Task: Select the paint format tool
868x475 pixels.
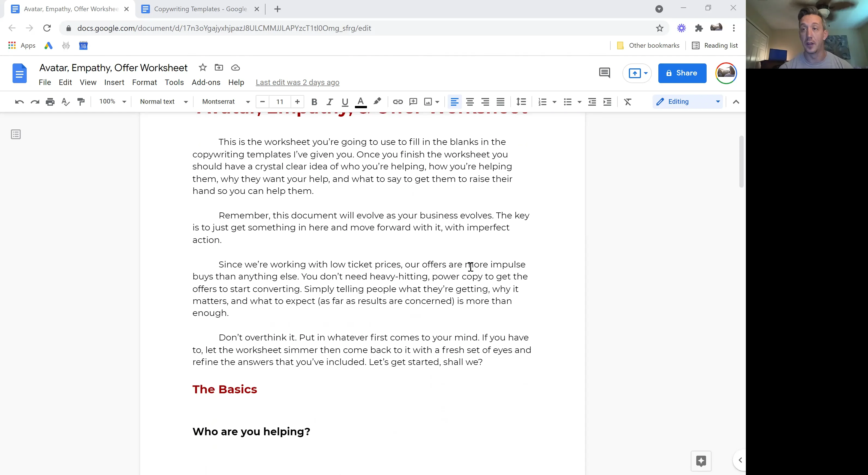Action: [81, 102]
